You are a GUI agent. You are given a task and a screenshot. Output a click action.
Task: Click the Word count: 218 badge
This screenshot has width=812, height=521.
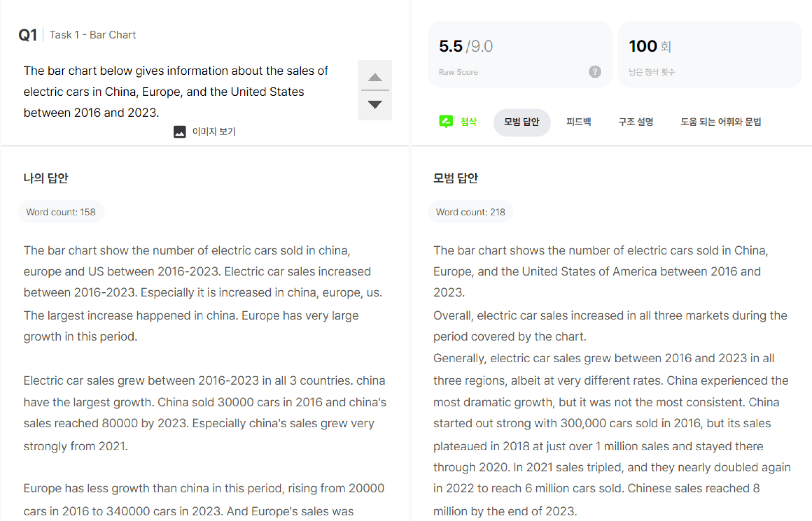(x=470, y=212)
